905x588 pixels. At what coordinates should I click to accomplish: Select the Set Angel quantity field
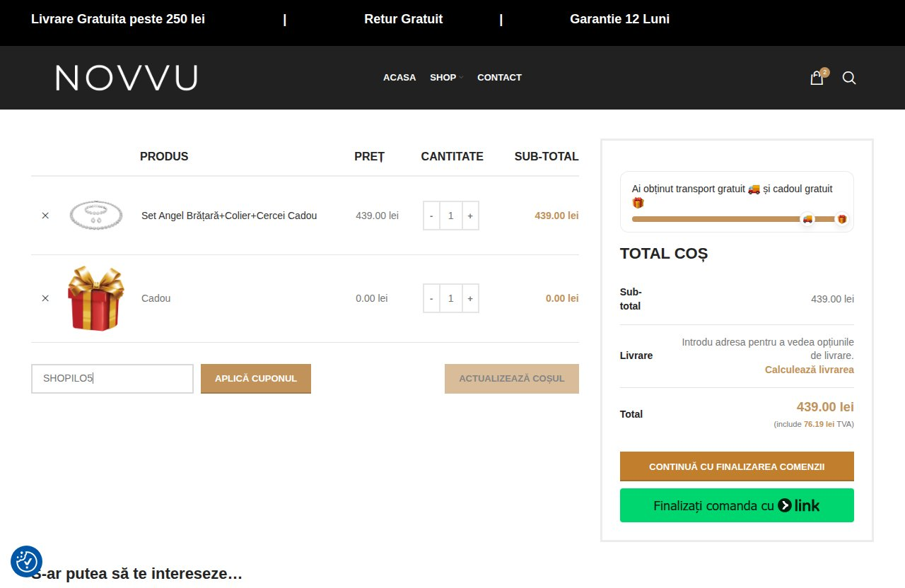point(451,216)
